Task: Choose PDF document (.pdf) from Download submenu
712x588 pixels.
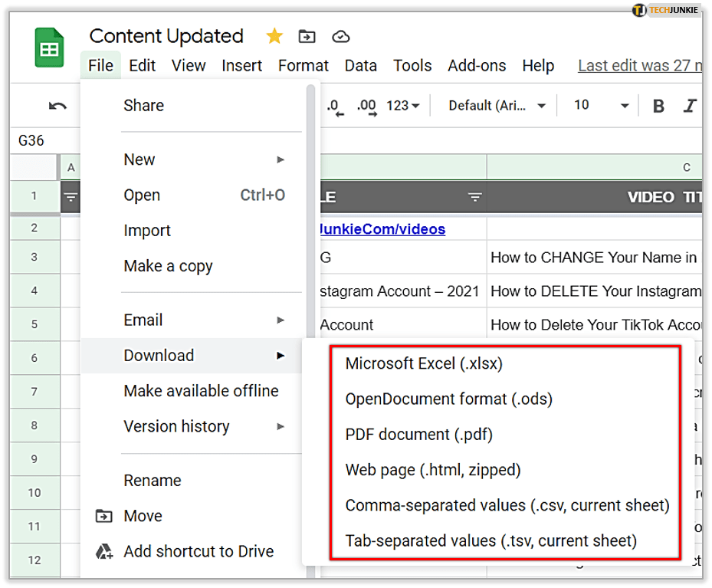Action: coord(418,435)
